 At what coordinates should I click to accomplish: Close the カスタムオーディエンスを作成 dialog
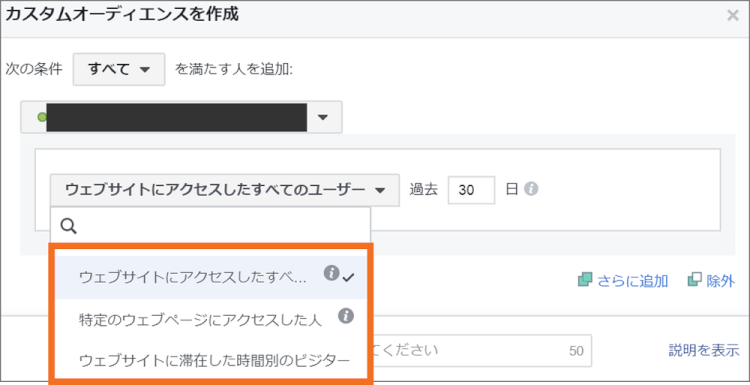(732, 16)
